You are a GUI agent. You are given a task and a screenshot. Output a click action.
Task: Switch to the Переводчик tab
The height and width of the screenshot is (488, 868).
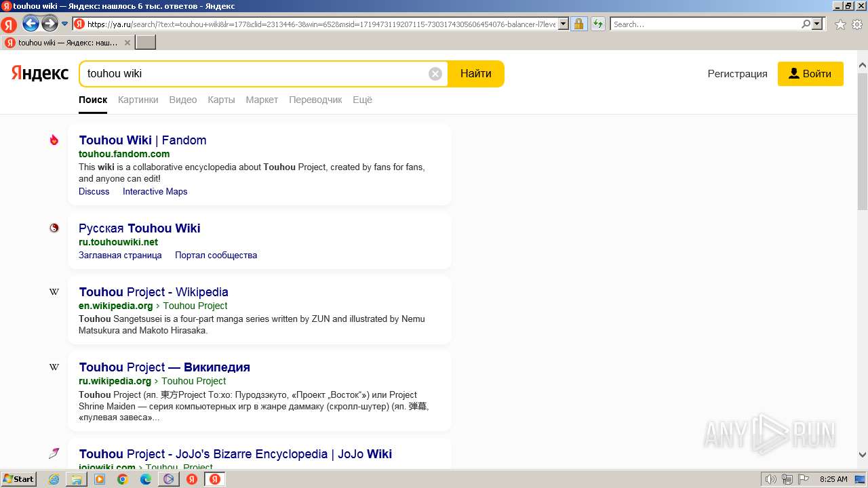tap(315, 100)
